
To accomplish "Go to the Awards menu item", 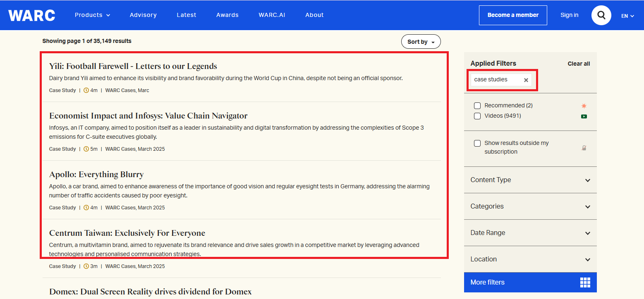I will [227, 15].
